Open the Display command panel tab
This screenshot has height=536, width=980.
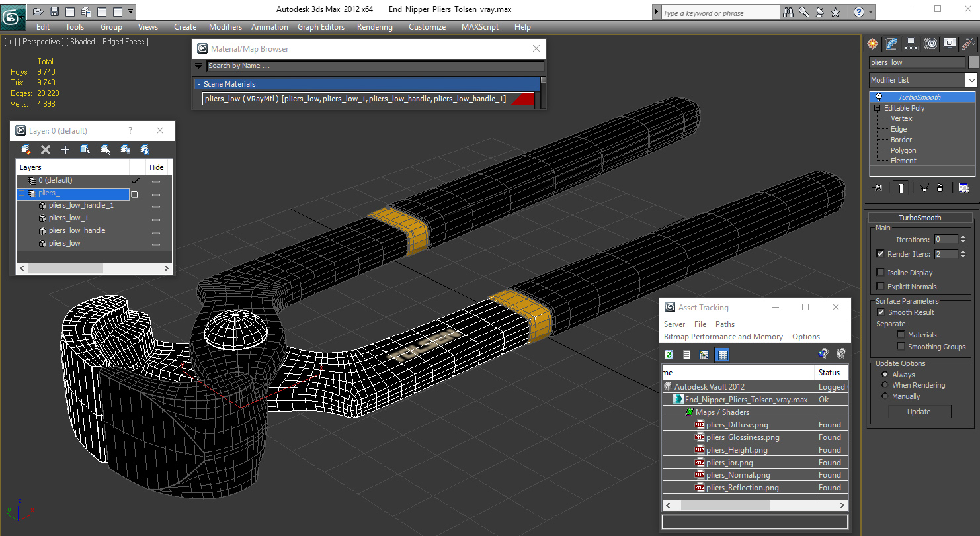(950, 44)
